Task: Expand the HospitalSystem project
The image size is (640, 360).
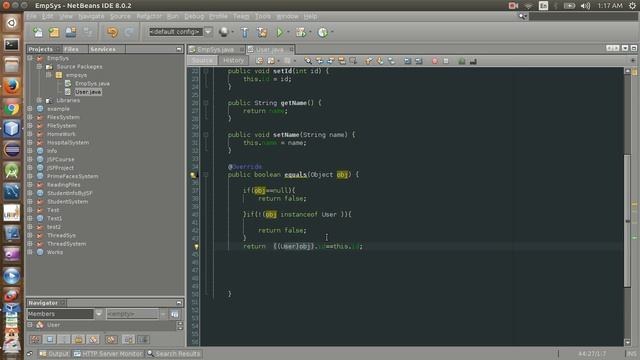Action: (30, 142)
